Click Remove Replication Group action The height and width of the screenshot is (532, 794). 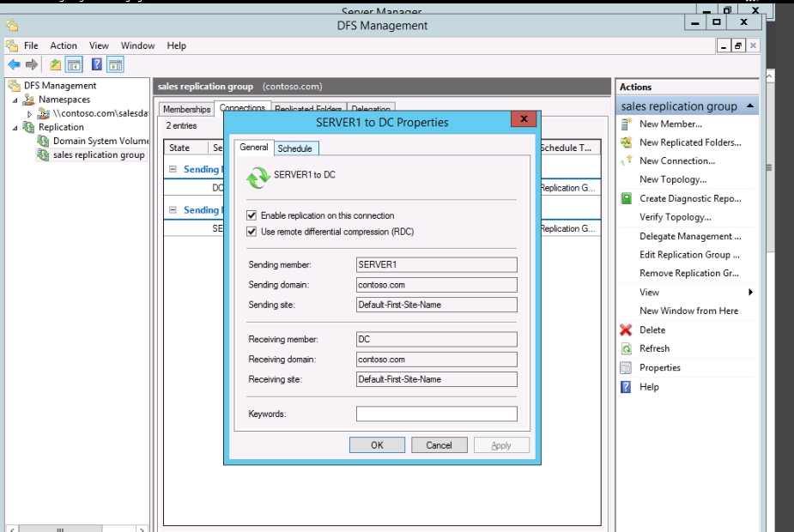pos(689,274)
